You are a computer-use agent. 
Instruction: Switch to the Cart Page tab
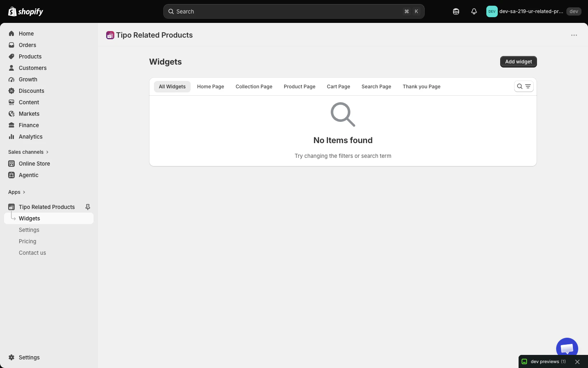[x=339, y=87]
